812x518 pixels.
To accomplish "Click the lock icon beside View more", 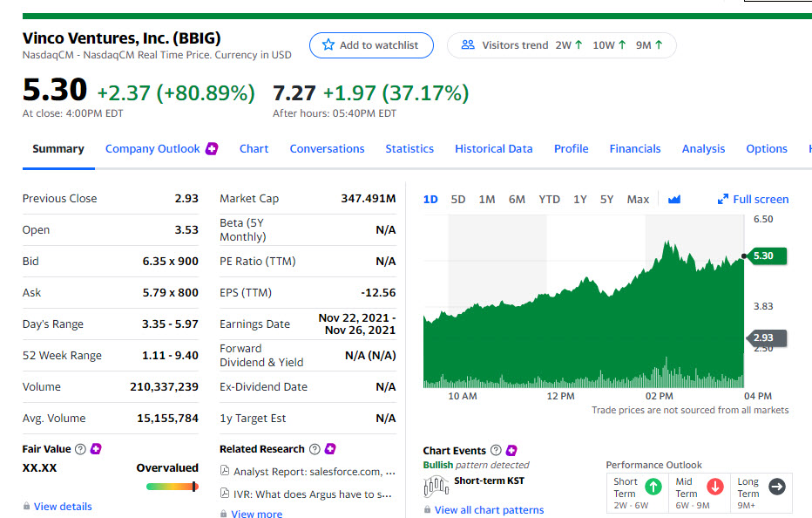I will pos(224,514).
